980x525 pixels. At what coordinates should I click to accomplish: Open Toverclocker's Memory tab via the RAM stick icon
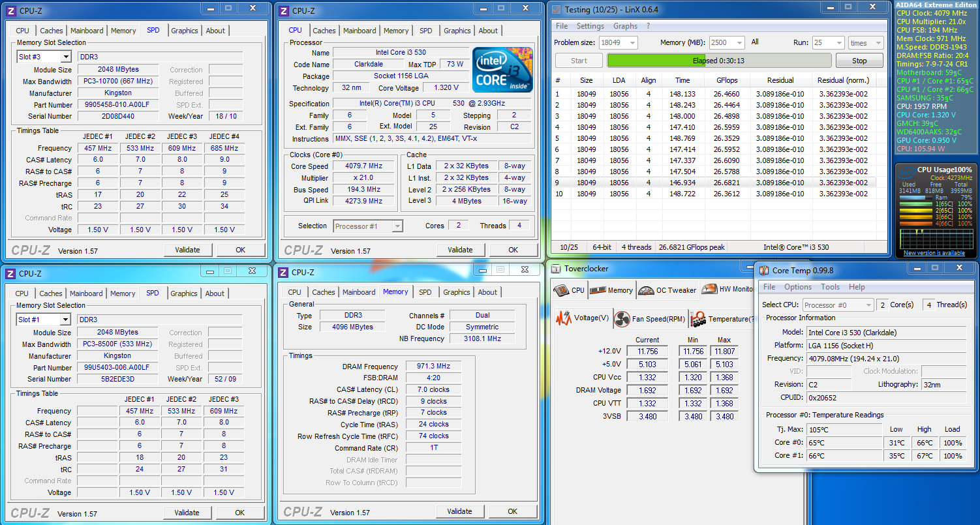598,291
